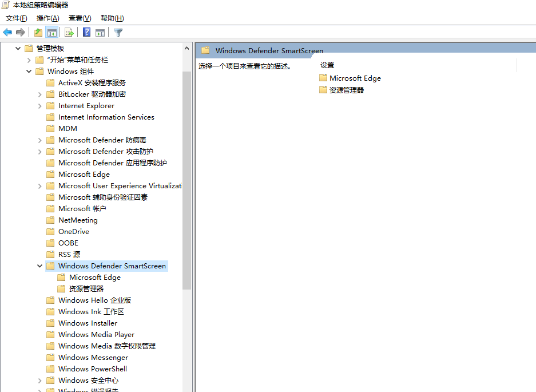Expand the Windows 安全中心 node

coord(39,381)
